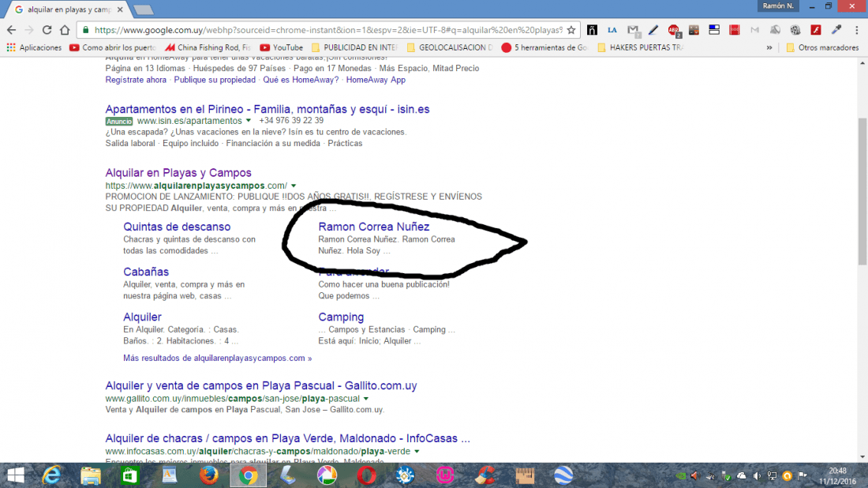The image size is (868, 488).
Task: Bookmark this page with the star icon
Action: coord(571,30)
